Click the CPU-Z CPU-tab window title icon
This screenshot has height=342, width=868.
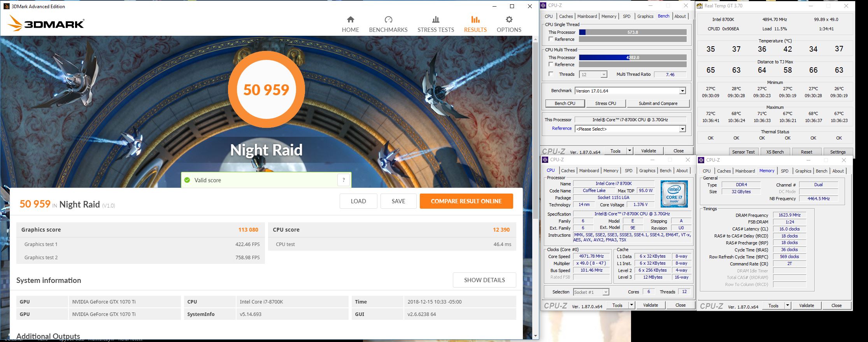[x=545, y=159]
